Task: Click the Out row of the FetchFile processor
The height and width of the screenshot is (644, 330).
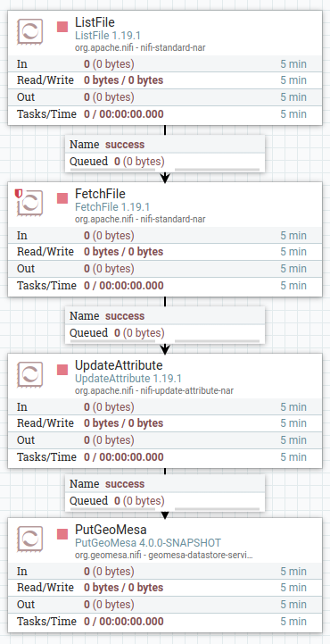Action: 165,269
